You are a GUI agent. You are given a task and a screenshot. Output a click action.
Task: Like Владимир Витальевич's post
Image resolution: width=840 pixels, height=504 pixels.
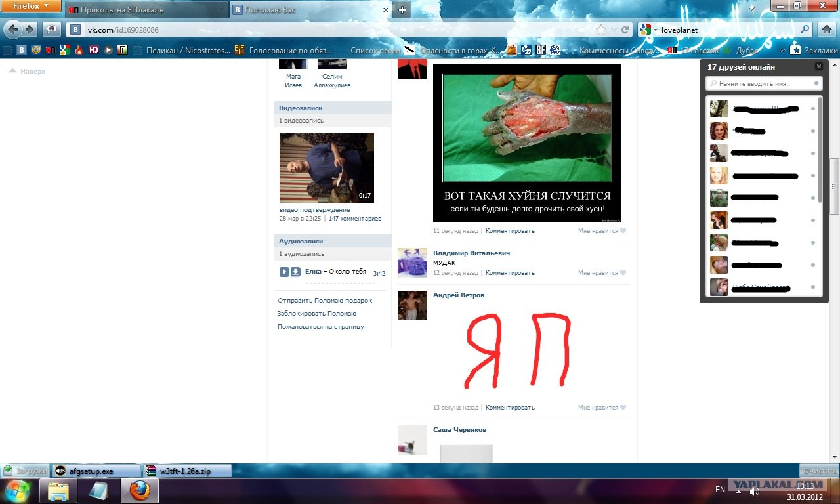[x=602, y=273]
